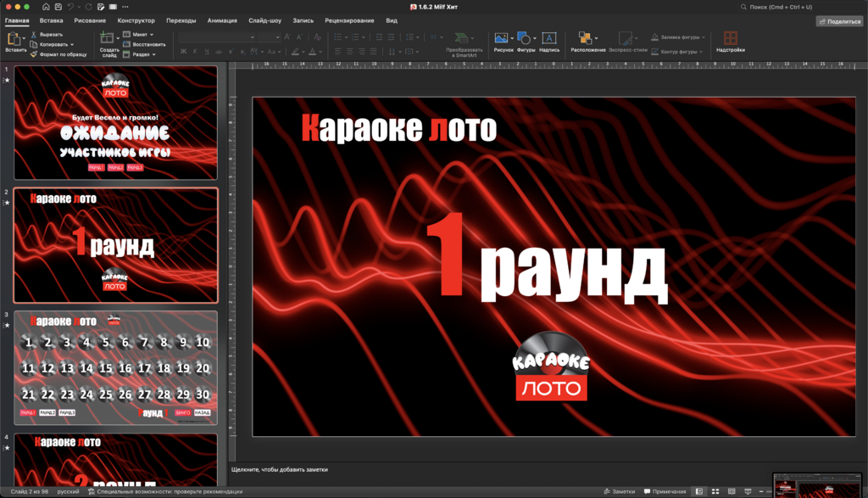Viewport: 868px width, 498px height.
Task: Open the Конструктор ribbon tab
Action: click(x=136, y=20)
